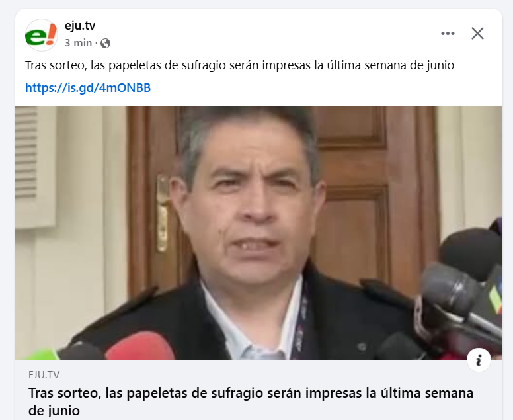This screenshot has height=420, width=513.
Task: Select the post caption text above the link
Action: point(239,65)
